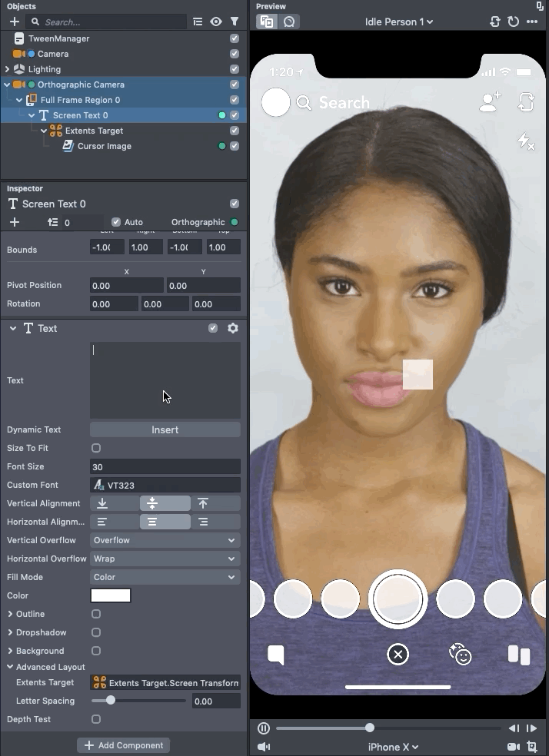Screen dimensions: 549x756
Task: Uncheck the Cursor Image enabled checkbox
Action: 235,146
